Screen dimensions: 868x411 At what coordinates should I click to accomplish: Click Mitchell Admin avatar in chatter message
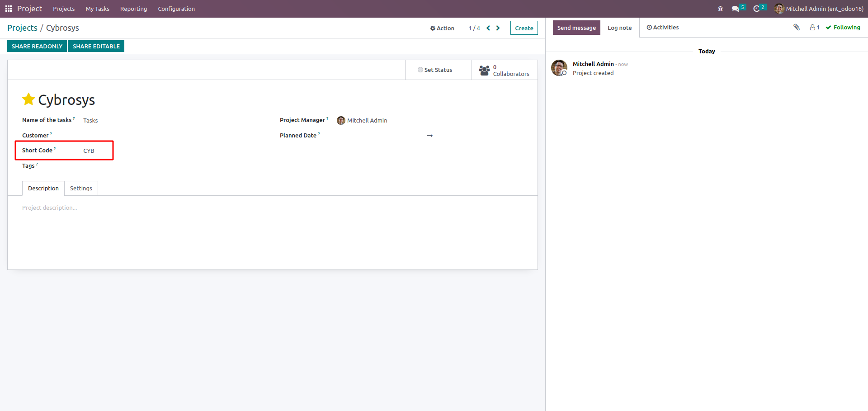tap(559, 68)
